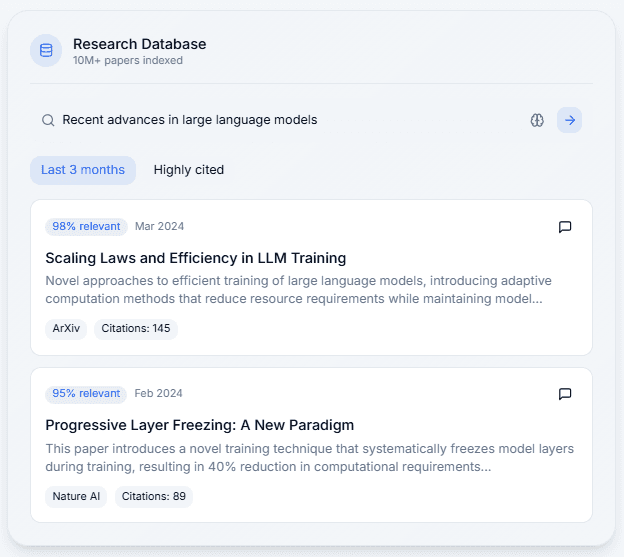Image resolution: width=624 pixels, height=557 pixels.
Task: Switch to the Highly cited filter
Action: point(189,170)
